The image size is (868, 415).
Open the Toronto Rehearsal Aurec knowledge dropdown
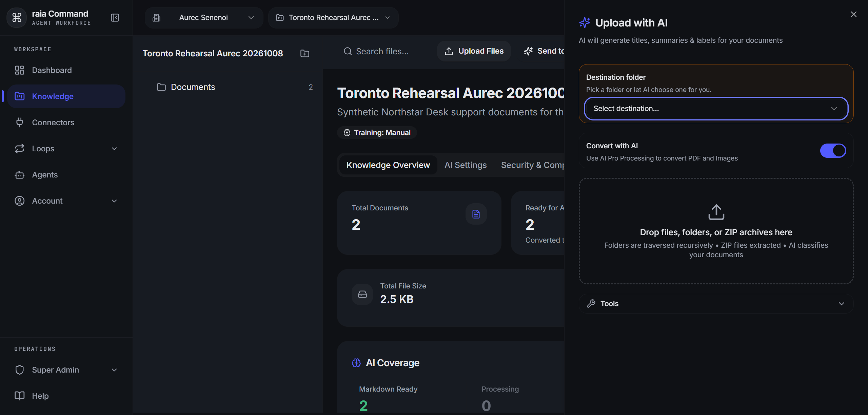coord(333,18)
